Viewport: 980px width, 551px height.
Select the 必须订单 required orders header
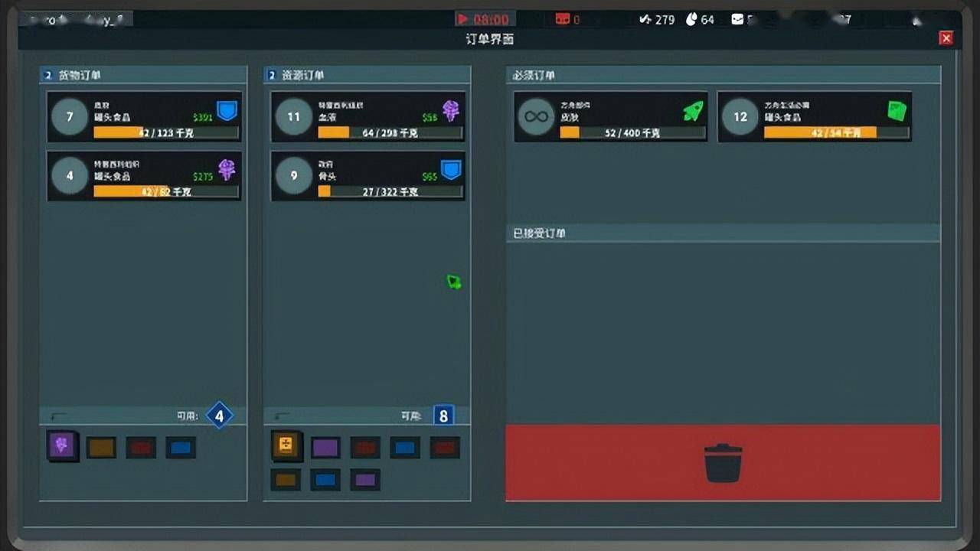pyautogui.click(x=534, y=75)
